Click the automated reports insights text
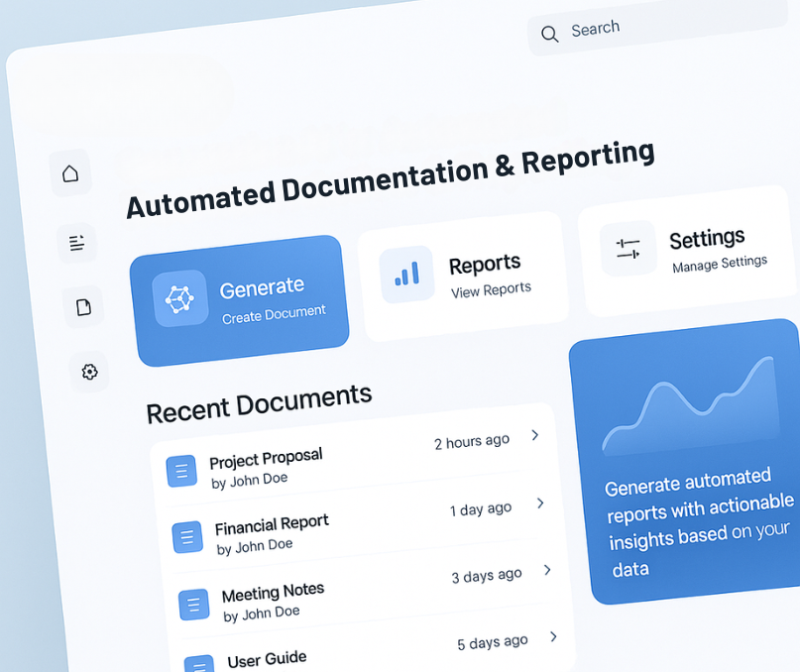Viewport: 800px width, 672px height. click(x=699, y=522)
